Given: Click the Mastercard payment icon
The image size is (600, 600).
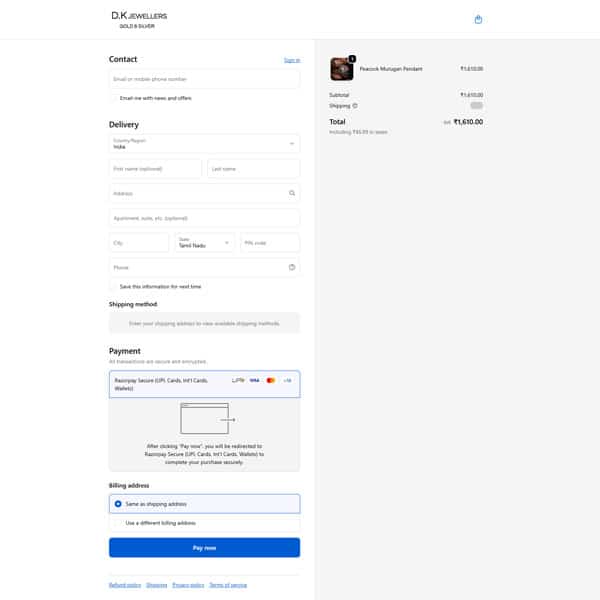Looking at the screenshot, I should click(x=270, y=380).
